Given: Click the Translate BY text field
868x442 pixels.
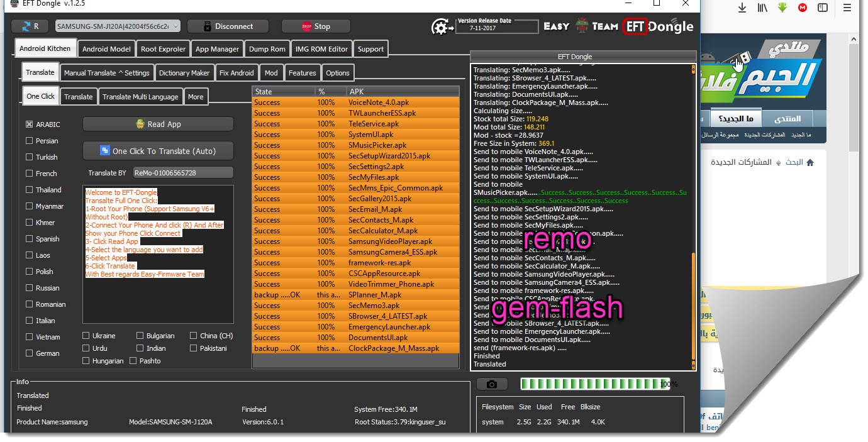Looking at the screenshot, I should pos(182,172).
